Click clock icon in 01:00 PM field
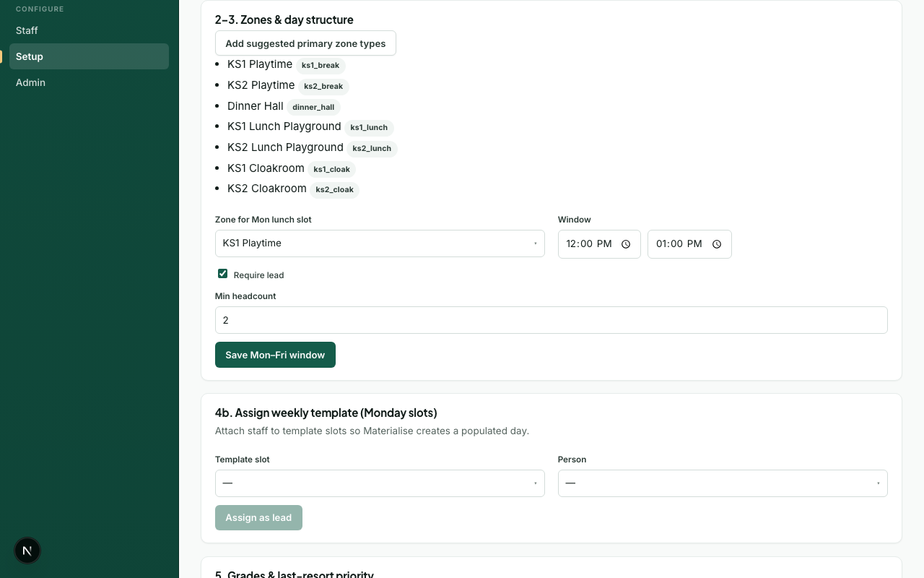Image resolution: width=924 pixels, height=578 pixels. (x=717, y=244)
